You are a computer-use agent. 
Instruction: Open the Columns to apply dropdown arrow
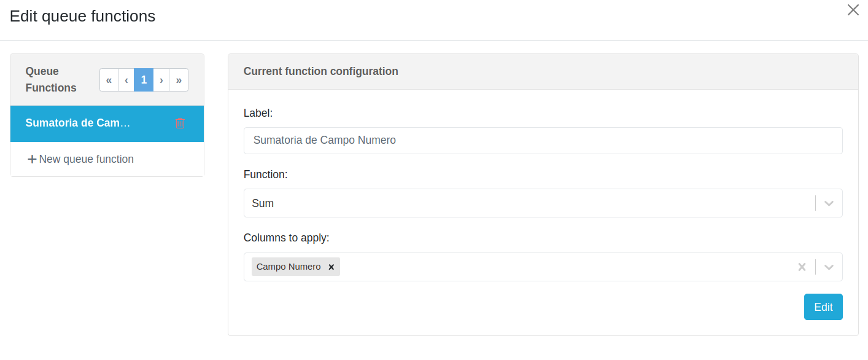point(829,267)
